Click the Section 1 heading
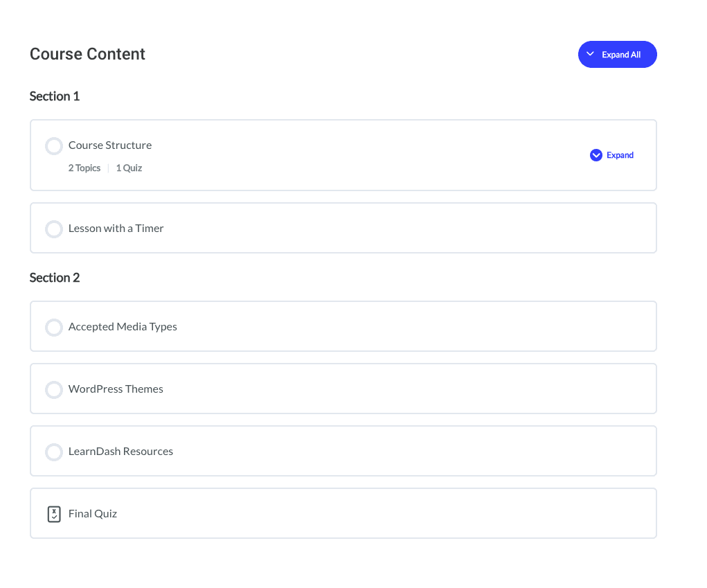The height and width of the screenshot is (588, 707). [55, 96]
